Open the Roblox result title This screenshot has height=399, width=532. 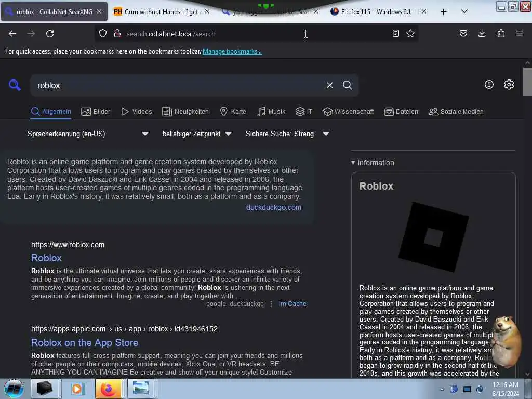pos(46,258)
